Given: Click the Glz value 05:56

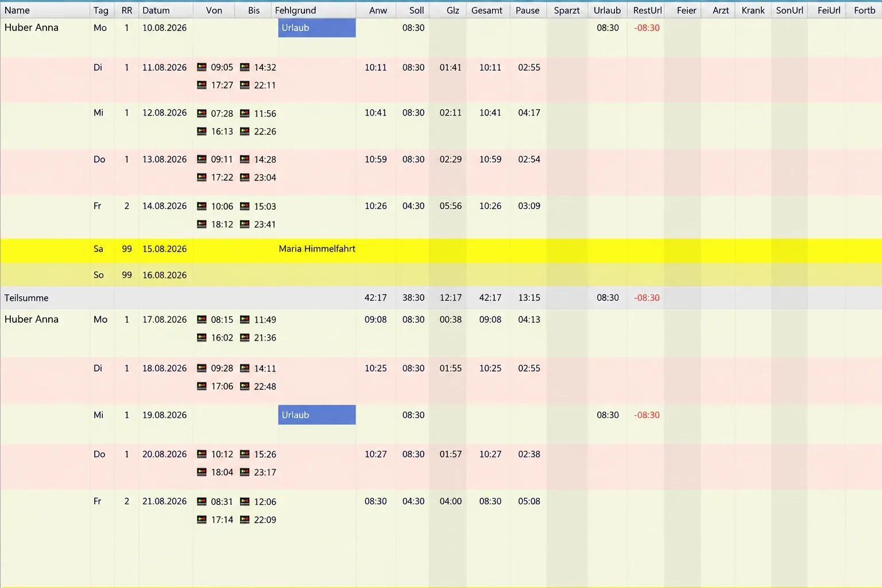Looking at the screenshot, I should click(x=451, y=206).
